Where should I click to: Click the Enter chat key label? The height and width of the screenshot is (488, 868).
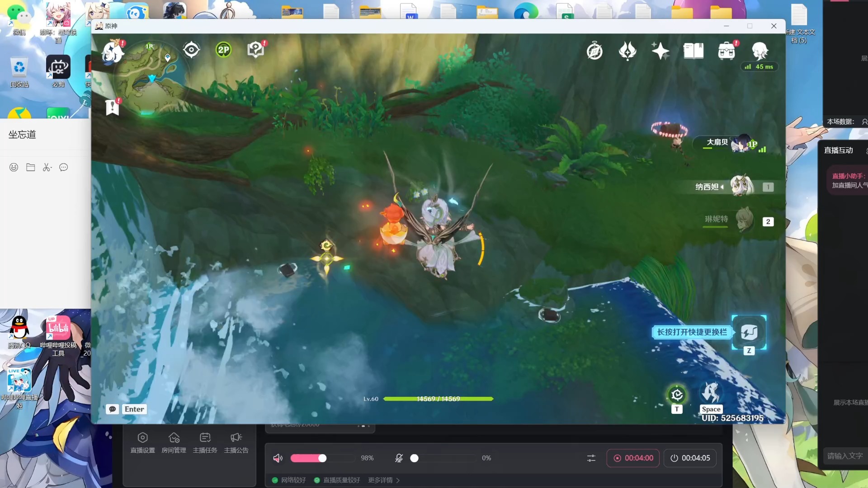coord(134,409)
